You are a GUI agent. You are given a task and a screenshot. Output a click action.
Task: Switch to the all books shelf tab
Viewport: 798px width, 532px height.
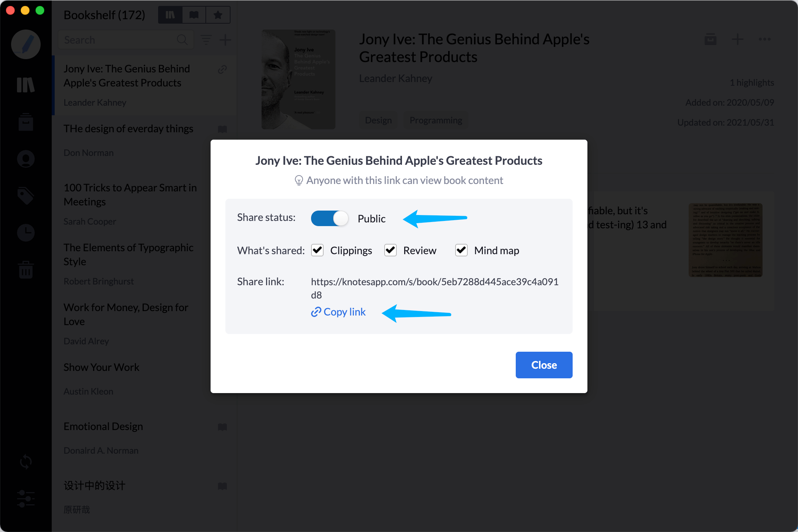170,15
